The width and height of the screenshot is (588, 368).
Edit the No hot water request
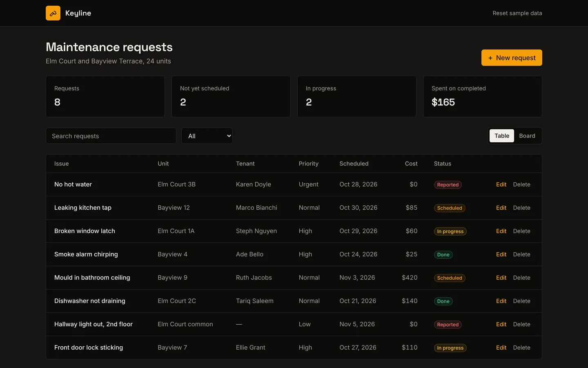pos(501,184)
